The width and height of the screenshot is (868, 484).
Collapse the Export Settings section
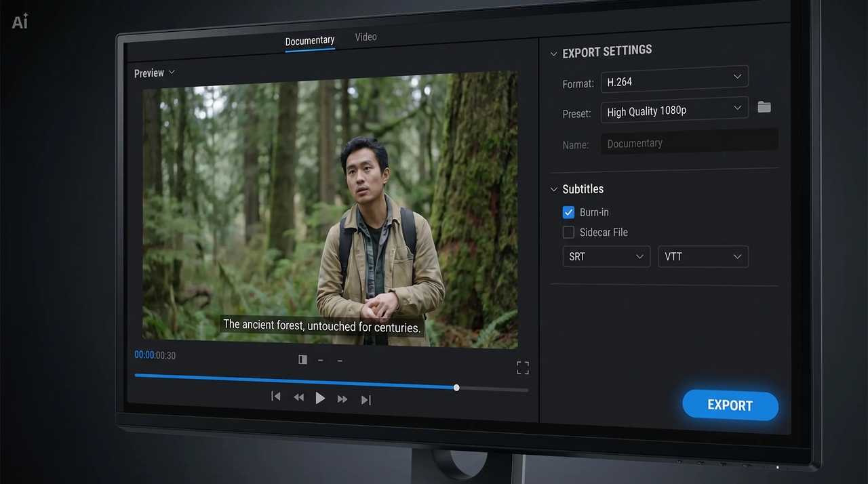pyautogui.click(x=554, y=54)
